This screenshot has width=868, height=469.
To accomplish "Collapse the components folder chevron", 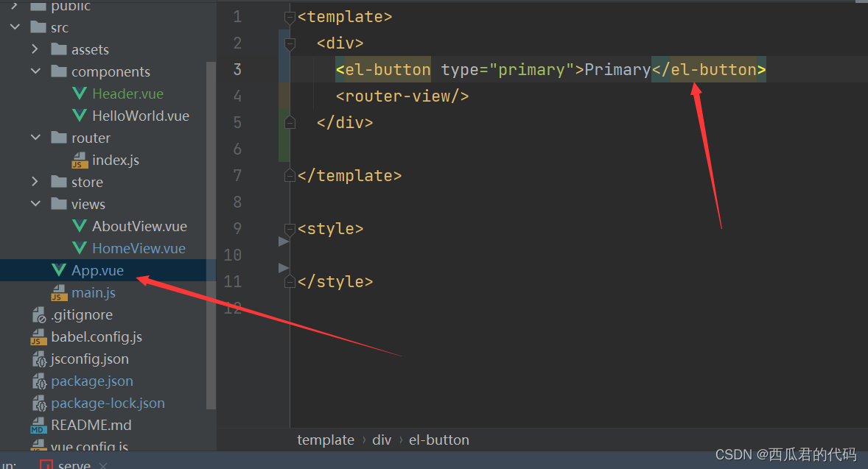I will click(x=35, y=71).
